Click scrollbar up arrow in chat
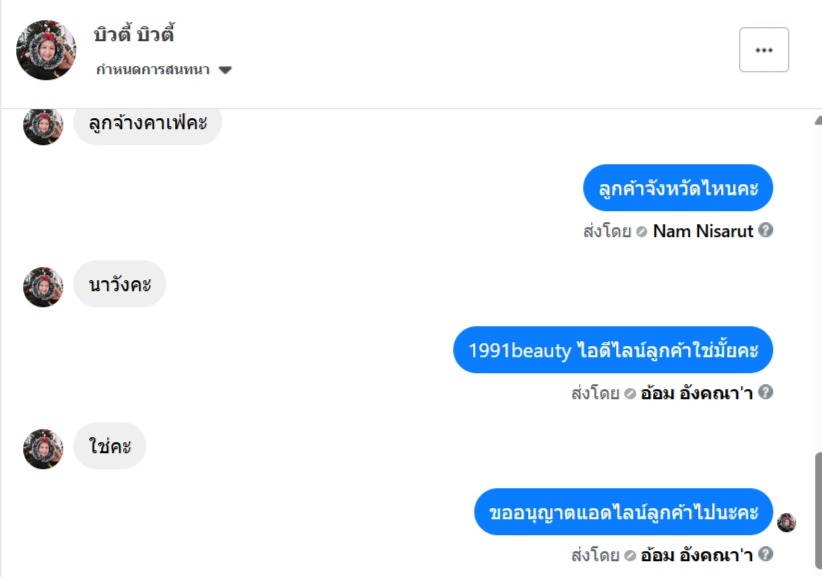This screenshot has width=822, height=577. [818, 121]
